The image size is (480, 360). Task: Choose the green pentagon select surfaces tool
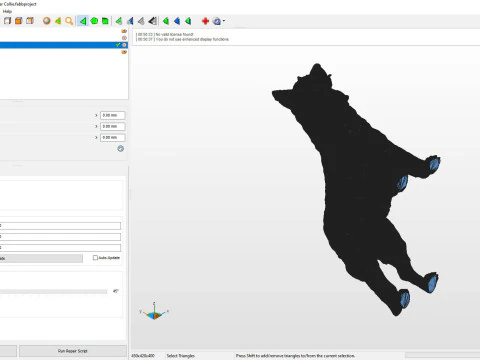[94, 21]
